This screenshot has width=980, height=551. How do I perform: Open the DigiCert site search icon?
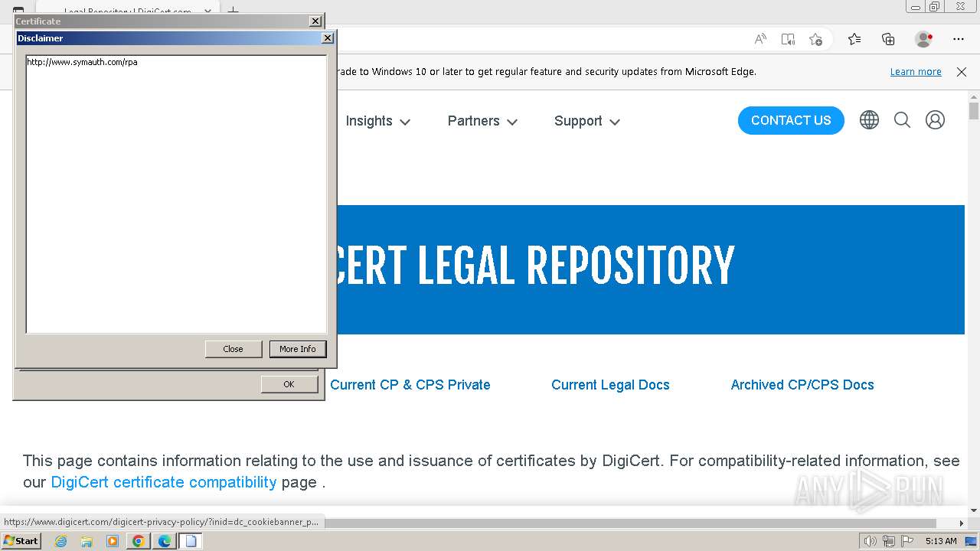click(902, 120)
